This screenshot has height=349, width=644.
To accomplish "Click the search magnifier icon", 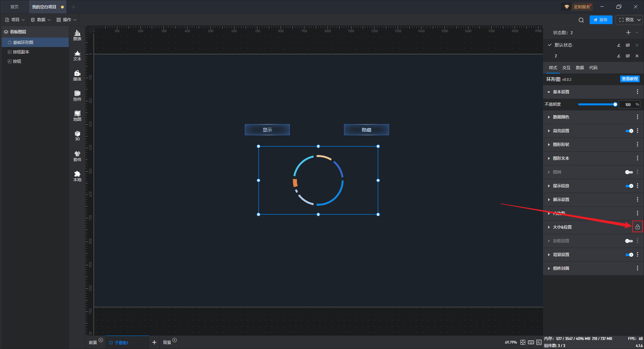I will 581,20.
